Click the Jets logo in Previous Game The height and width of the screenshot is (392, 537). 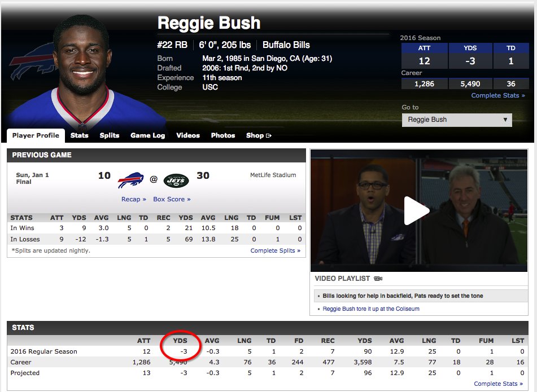point(176,180)
